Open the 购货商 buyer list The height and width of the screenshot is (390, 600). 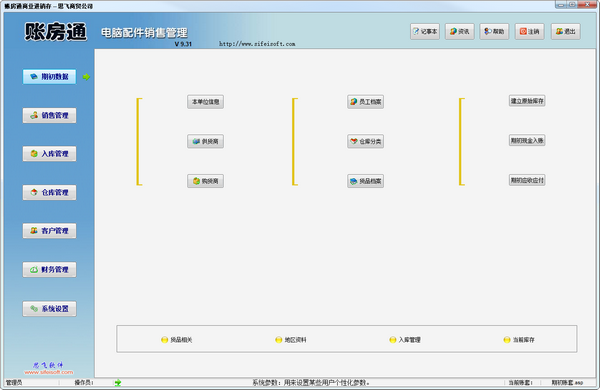tap(205, 181)
